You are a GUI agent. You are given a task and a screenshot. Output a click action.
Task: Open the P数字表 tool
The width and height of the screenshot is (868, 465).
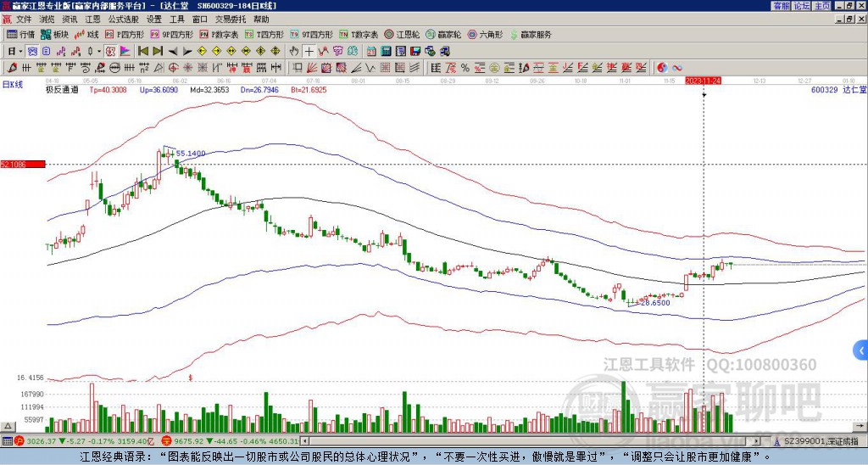(219, 34)
